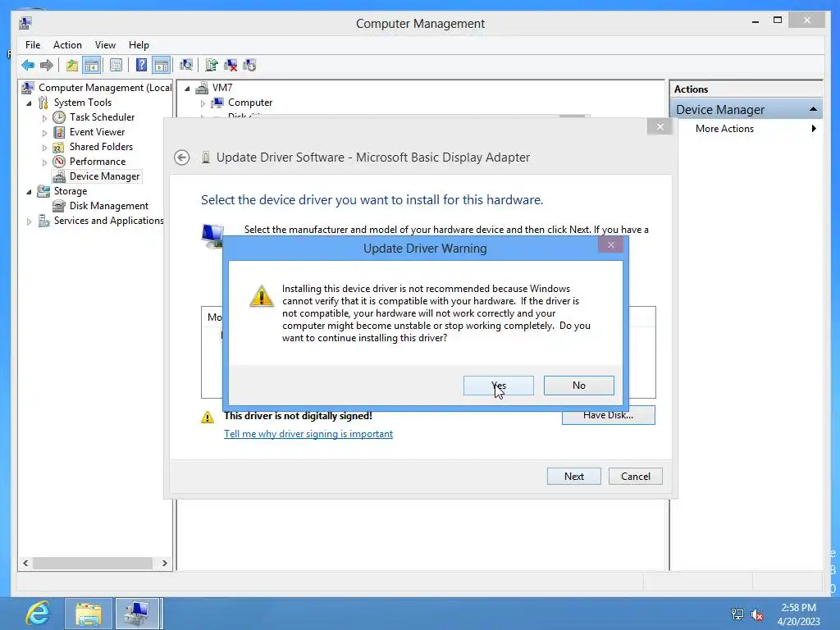Open the File menu
This screenshot has height=630, width=840.
click(33, 45)
